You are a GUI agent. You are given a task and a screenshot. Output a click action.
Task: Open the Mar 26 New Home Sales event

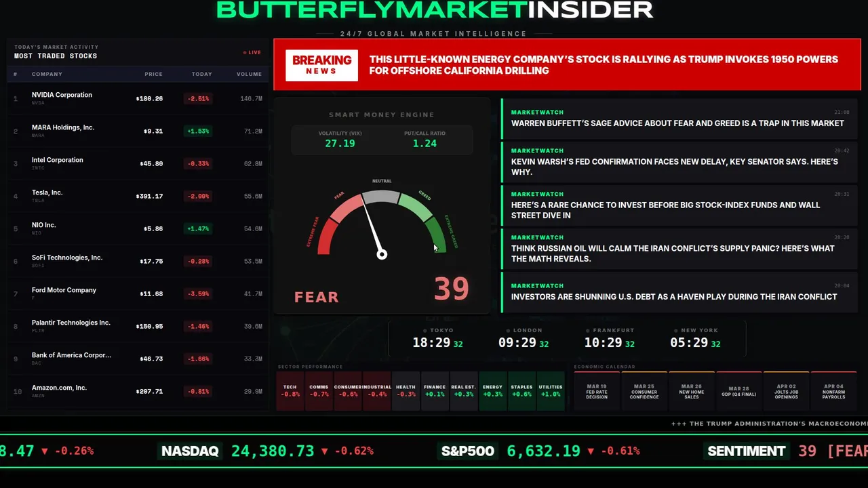[x=692, y=391]
